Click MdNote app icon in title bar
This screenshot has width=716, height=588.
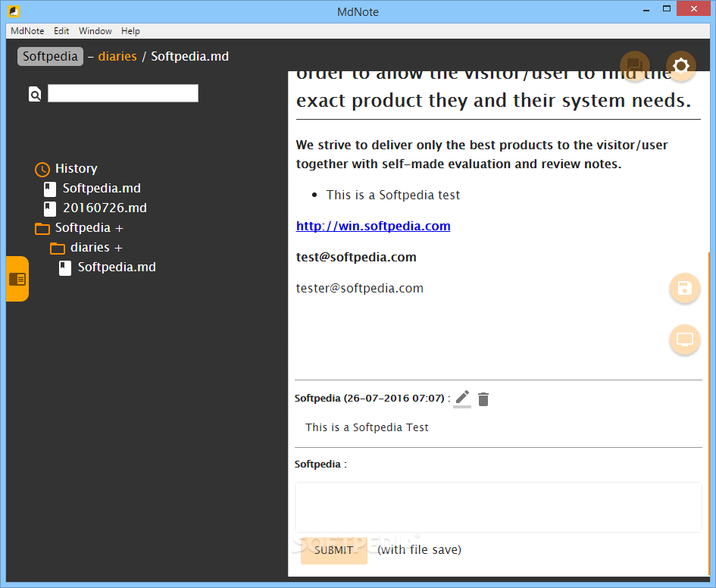(14, 11)
